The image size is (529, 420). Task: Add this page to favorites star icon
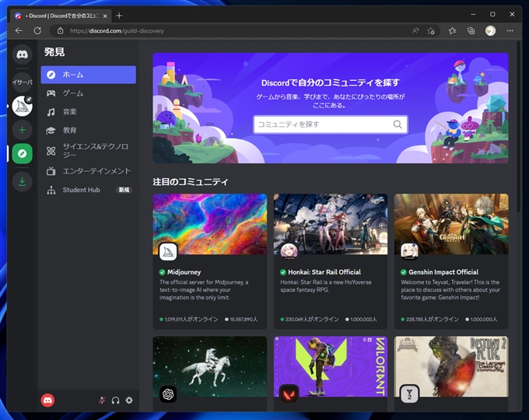(x=431, y=30)
